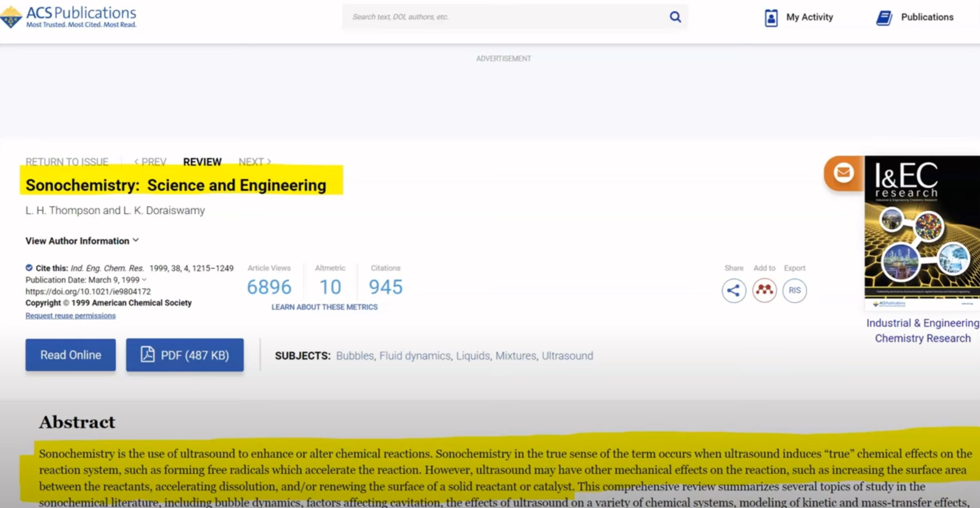The height and width of the screenshot is (508, 980).
Task: Open My Activity badge icon
Action: pyautogui.click(x=771, y=17)
